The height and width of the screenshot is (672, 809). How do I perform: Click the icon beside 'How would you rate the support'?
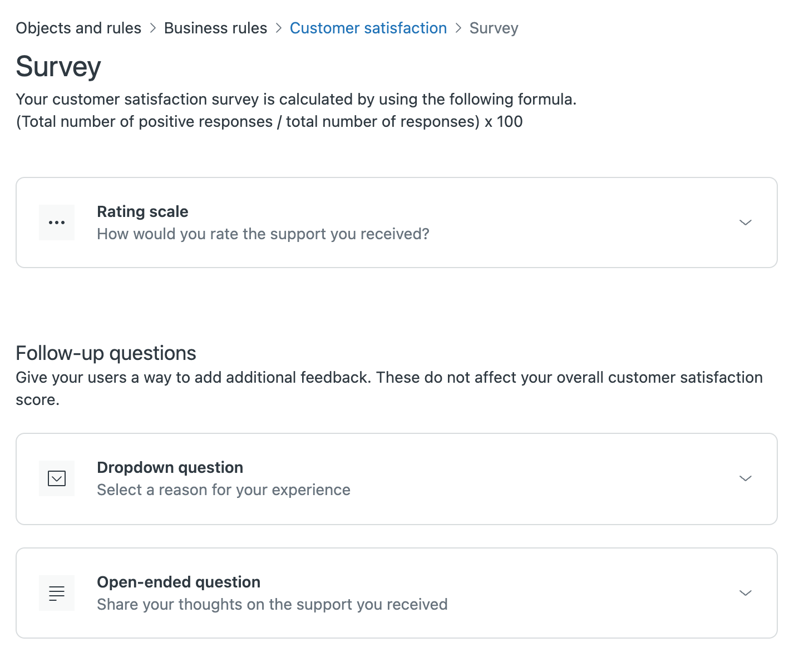point(56,223)
